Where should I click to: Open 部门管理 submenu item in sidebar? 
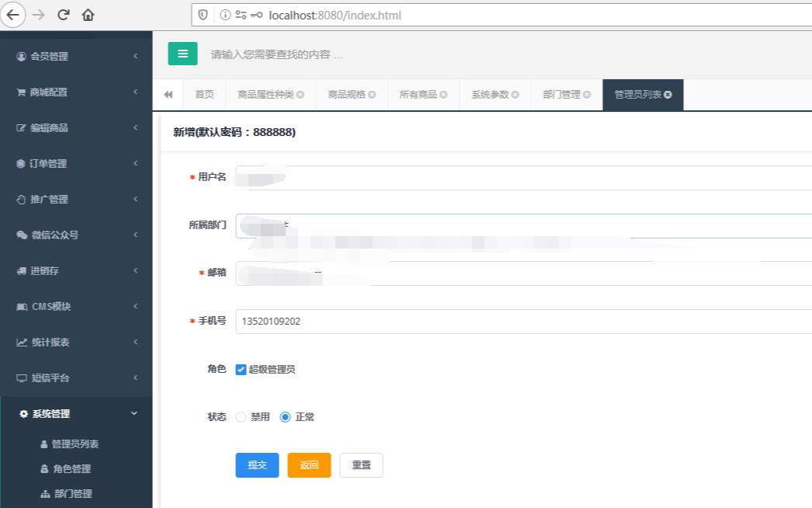73,493
